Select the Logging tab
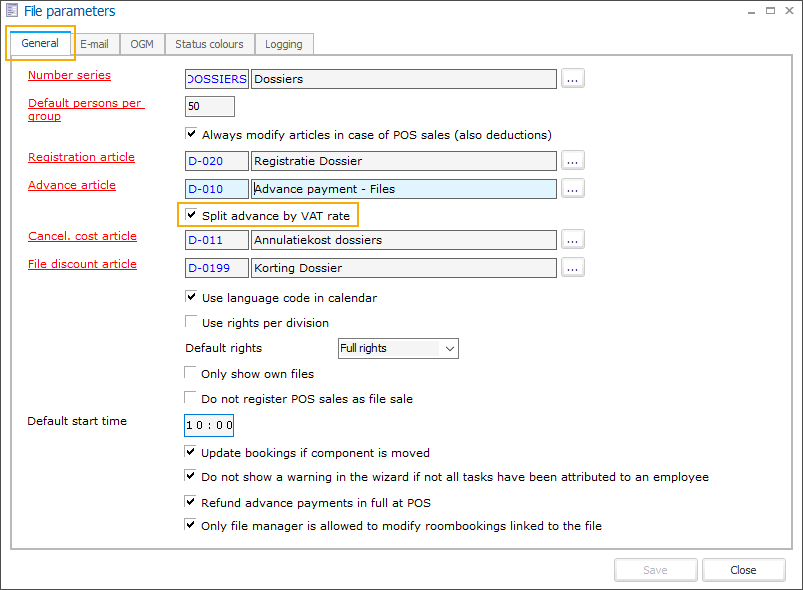Screen dimensions: 803x590 [x=285, y=44]
